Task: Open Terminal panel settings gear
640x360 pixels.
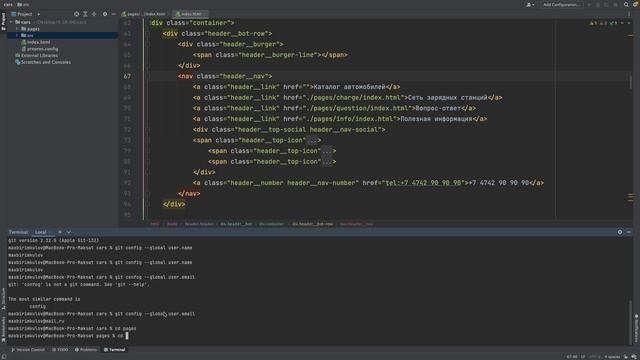Action: [x=620, y=232]
